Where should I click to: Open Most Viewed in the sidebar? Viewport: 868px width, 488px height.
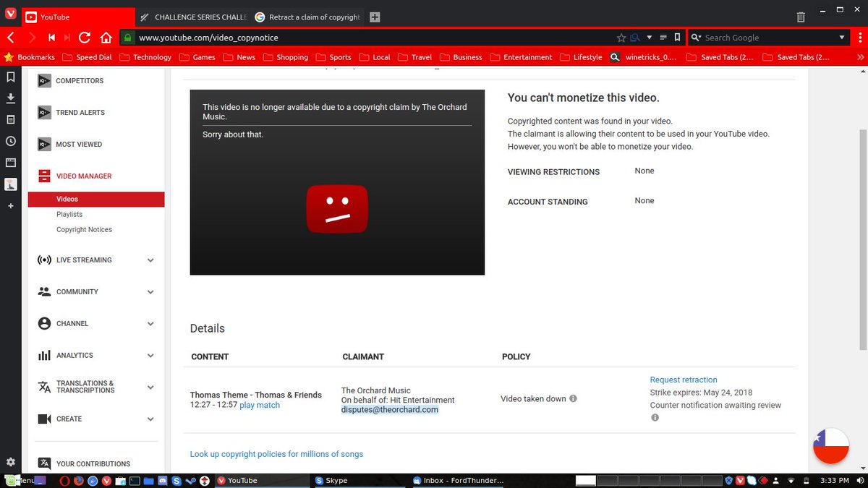pyautogui.click(x=79, y=145)
